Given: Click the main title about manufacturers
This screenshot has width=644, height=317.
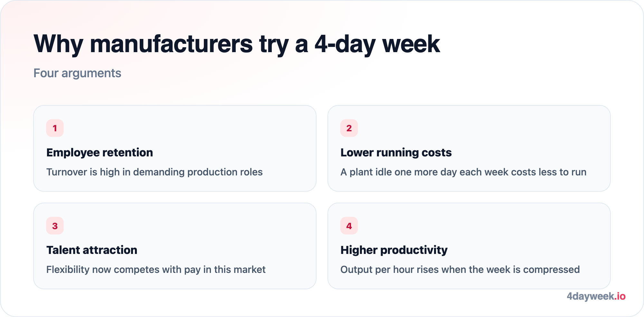Looking at the screenshot, I should pyautogui.click(x=237, y=44).
